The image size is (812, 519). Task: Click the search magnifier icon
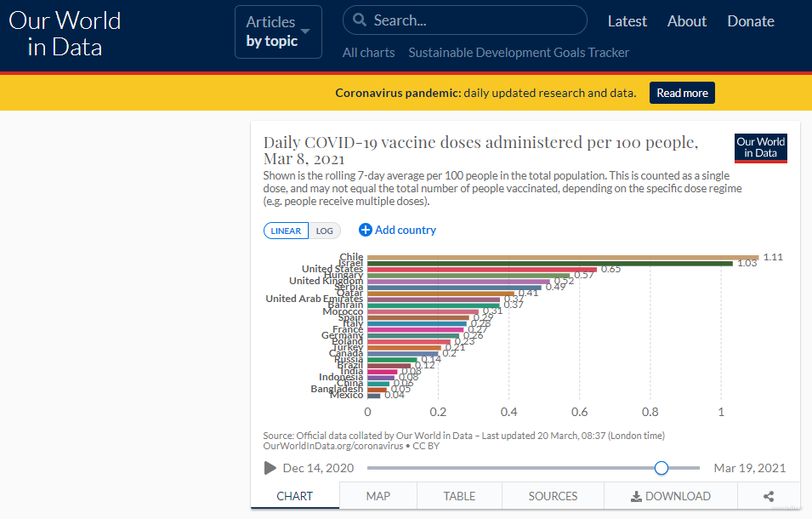[360, 20]
